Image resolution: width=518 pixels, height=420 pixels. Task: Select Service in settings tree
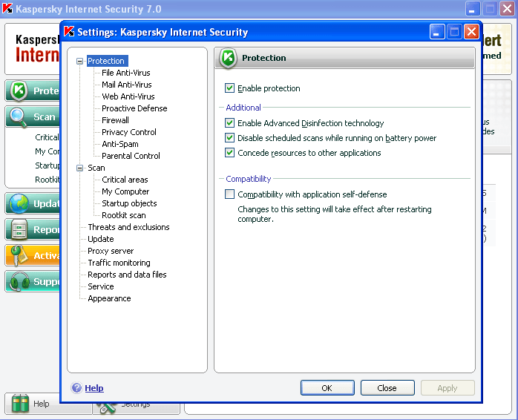coord(101,286)
